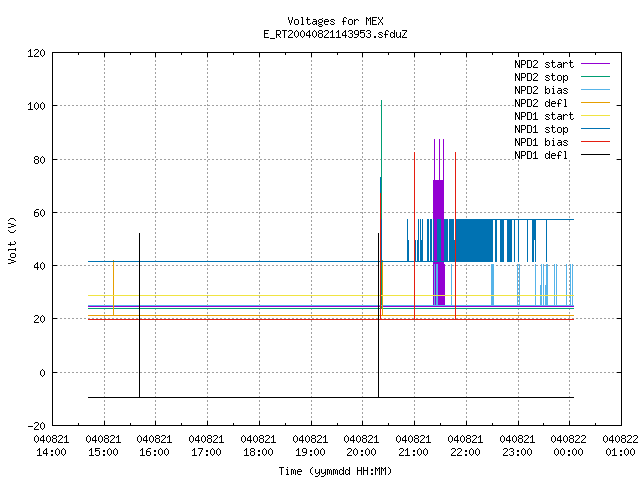Image resolution: width=640 pixels, height=480 pixels.
Task: Click the x-axis tick label 040822 00:00
Action: click(x=569, y=446)
